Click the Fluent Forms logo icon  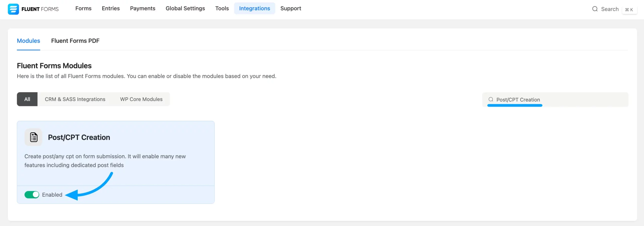(13, 9)
